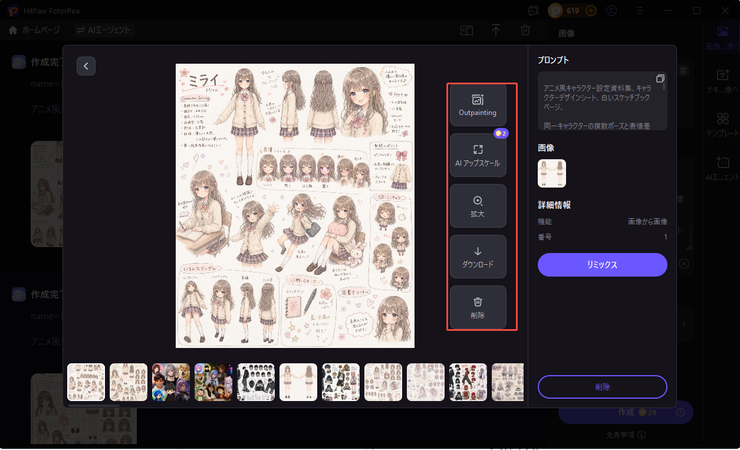
Task: Click the 免責事項 link
Action: point(626,435)
